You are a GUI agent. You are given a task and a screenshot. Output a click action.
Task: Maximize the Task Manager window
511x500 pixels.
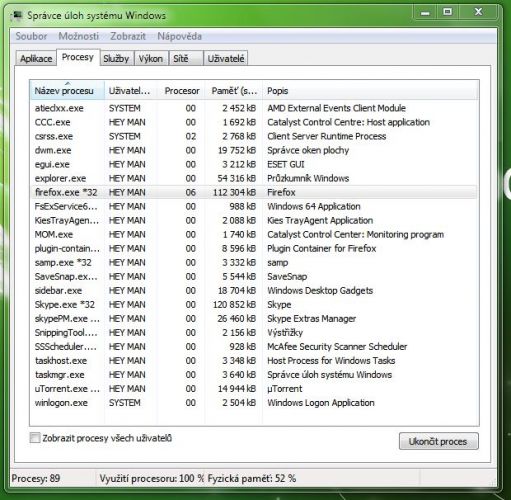click(447, 13)
